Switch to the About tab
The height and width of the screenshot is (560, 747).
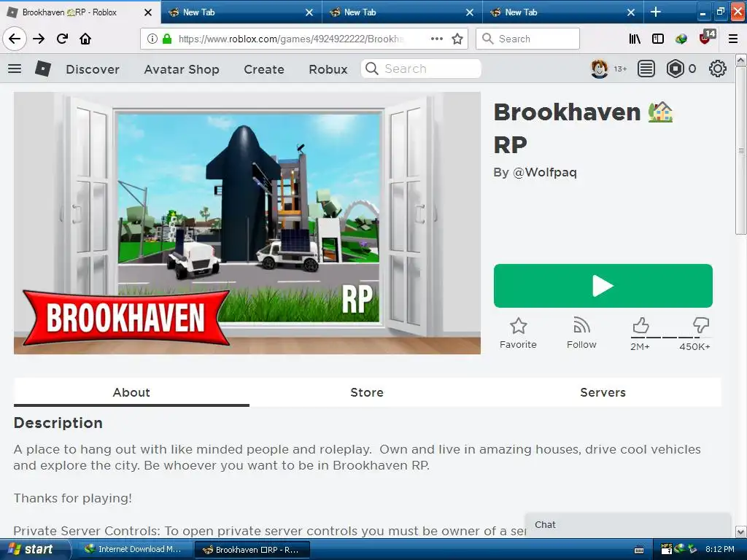click(131, 392)
